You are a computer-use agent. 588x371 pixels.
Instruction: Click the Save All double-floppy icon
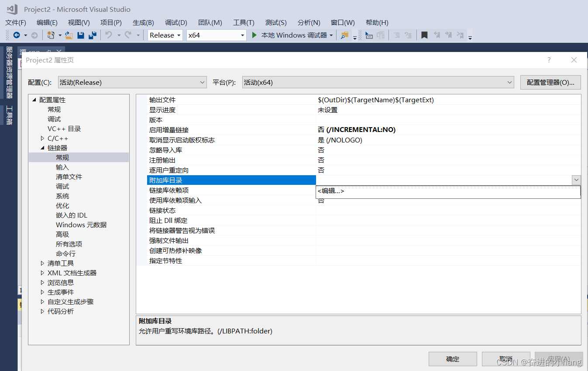(x=93, y=35)
